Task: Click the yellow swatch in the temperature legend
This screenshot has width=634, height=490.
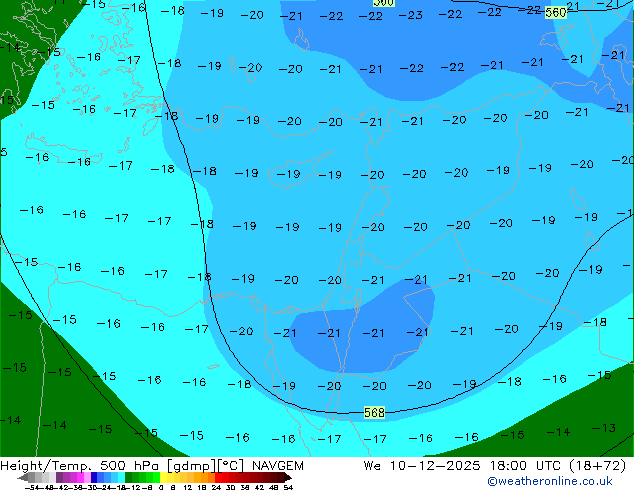Action: coord(163,477)
